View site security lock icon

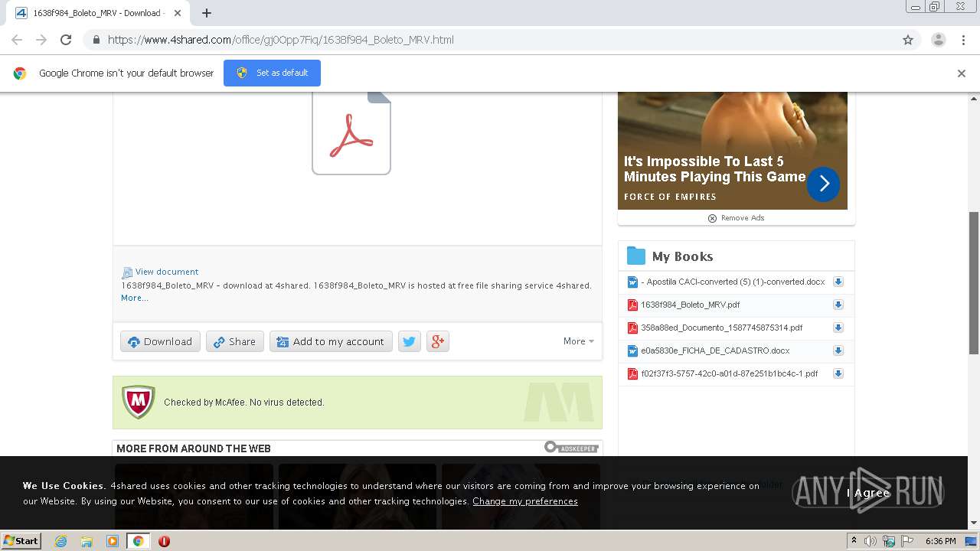click(96, 40)
